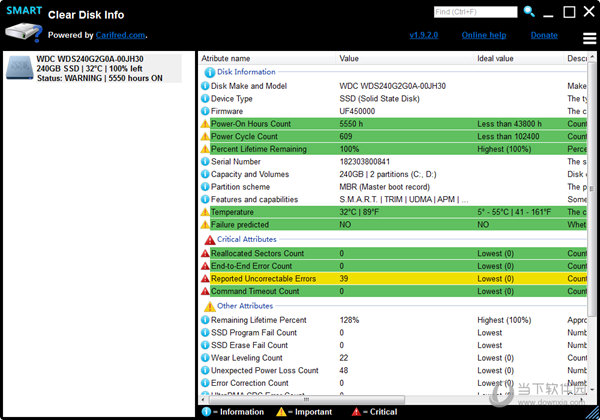
Task: Click the Less than 43800 h ideal value
Action: click(x=509, y=124)
